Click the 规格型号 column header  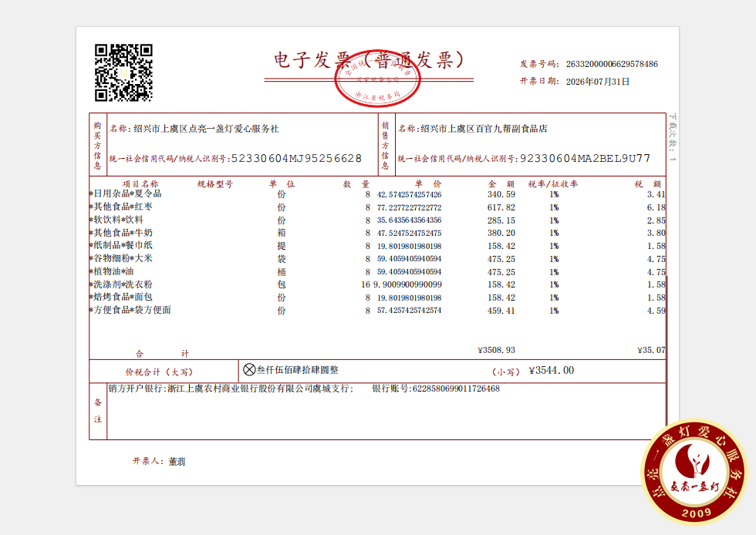215,183
